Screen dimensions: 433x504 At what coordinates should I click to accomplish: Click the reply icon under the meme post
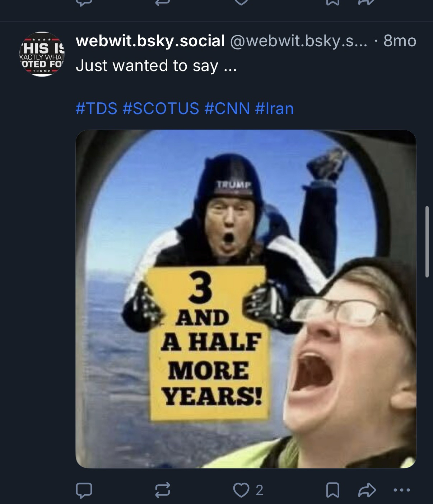pyautogui.click(x=84, y=490)
